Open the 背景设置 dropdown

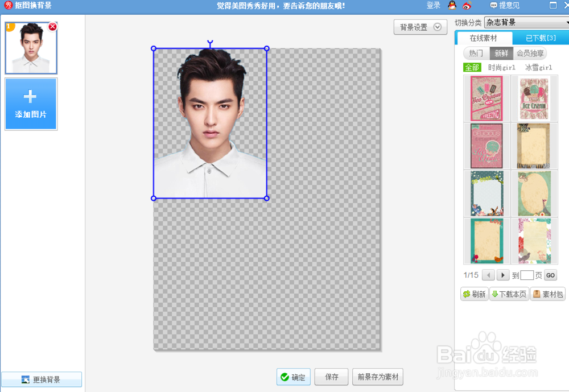[x=420, y=27]
